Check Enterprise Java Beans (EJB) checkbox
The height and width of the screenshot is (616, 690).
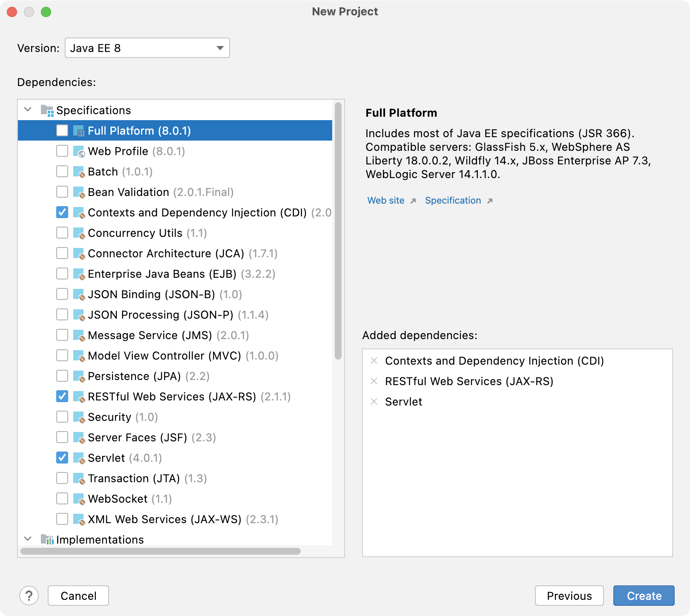pyautogui.click(x=62, y=273)
